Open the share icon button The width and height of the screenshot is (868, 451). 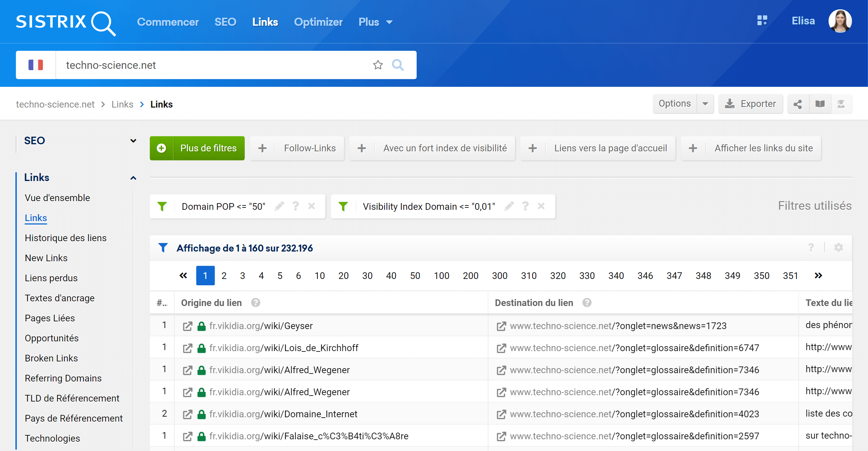click(798, 104)
